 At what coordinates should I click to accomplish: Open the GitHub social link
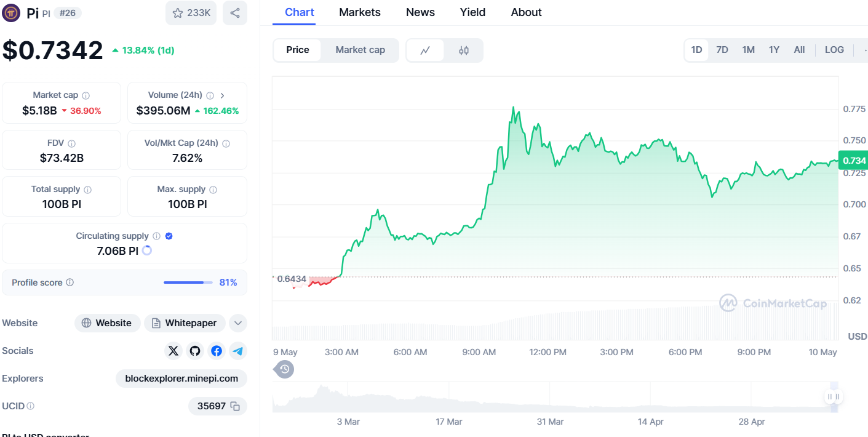[x=195, y=351]
